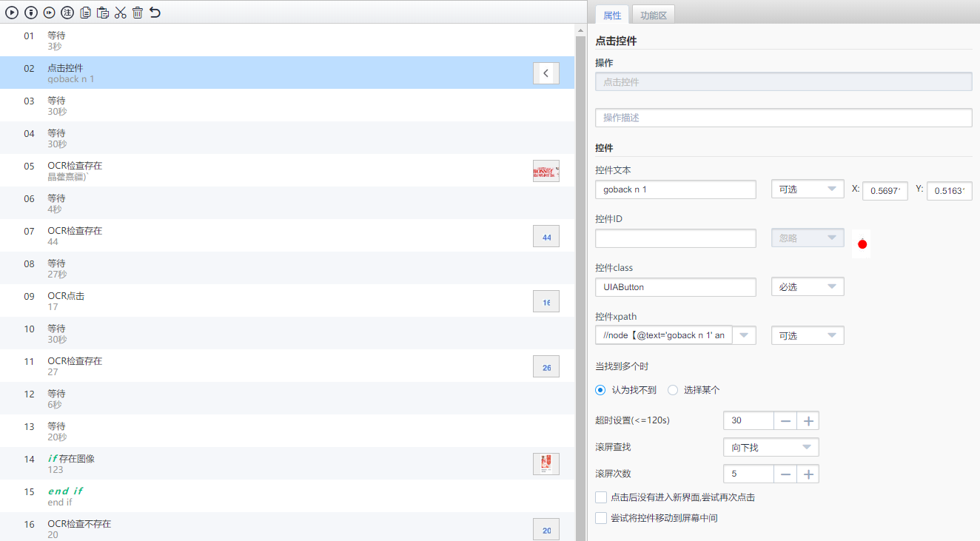Click the comment (注) toolbar icon
Screen dimensions: 980x541
[x=67, y=13]
